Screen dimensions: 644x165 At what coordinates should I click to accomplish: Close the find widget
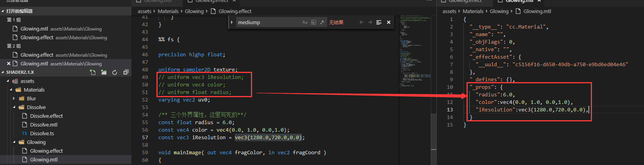(389, 23)
